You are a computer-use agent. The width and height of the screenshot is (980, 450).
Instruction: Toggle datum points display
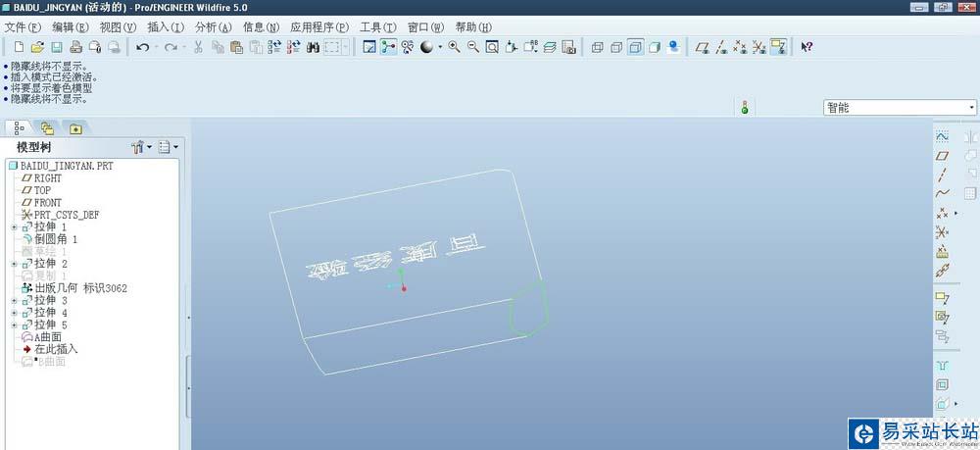[740, 47]
